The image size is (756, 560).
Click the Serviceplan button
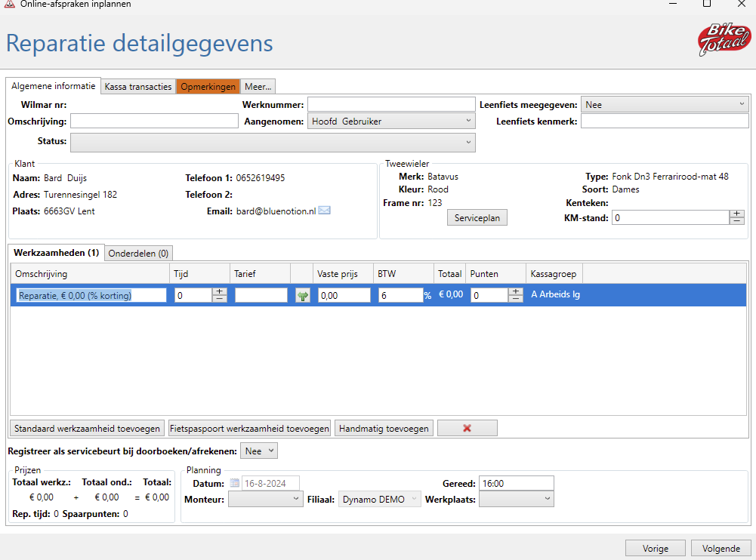477,217
